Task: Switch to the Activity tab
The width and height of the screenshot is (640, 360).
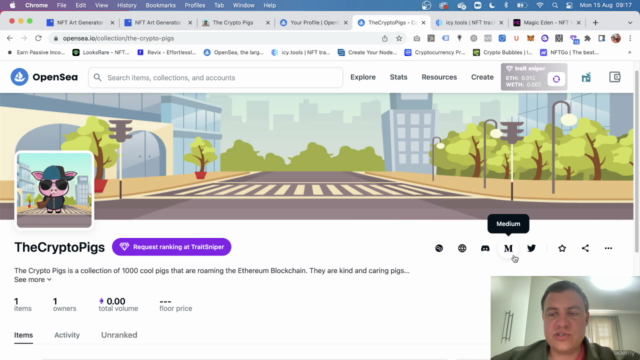Action: click(x=67, y=335)
